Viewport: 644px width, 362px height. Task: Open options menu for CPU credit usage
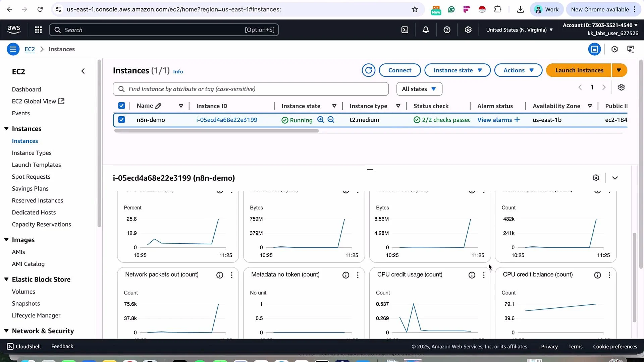pyautogui.click(x=484, y=275)
